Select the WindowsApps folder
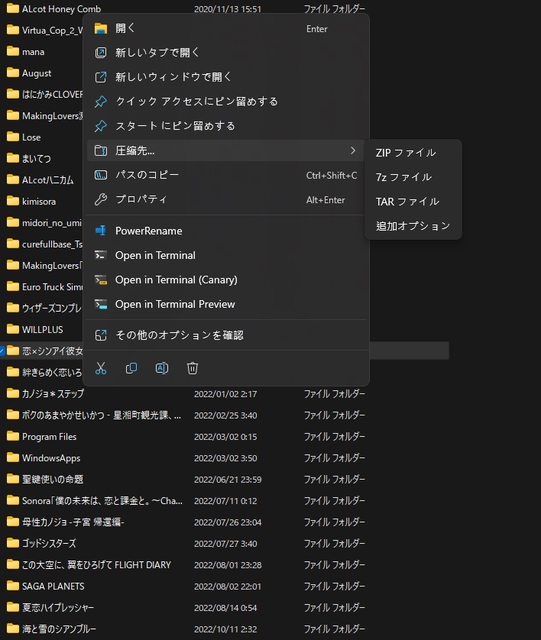The width and height of the screenshot is (541, 640). 51,458
